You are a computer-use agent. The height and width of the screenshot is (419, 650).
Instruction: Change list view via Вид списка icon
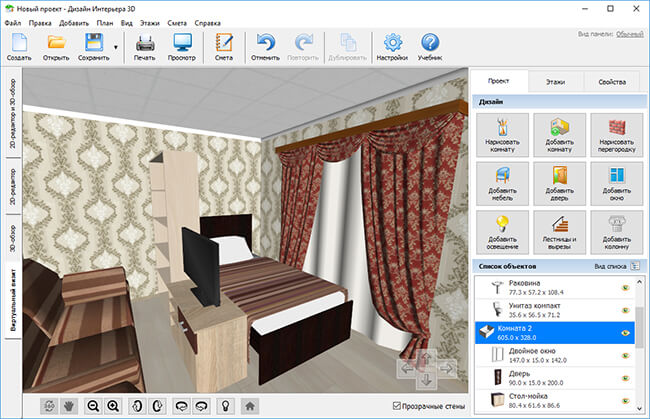click(x=635, y=266)
